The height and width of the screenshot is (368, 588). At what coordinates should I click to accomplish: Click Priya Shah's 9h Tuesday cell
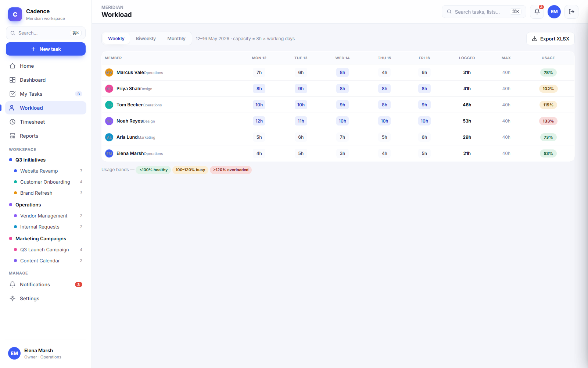click(x=301, y=89)
